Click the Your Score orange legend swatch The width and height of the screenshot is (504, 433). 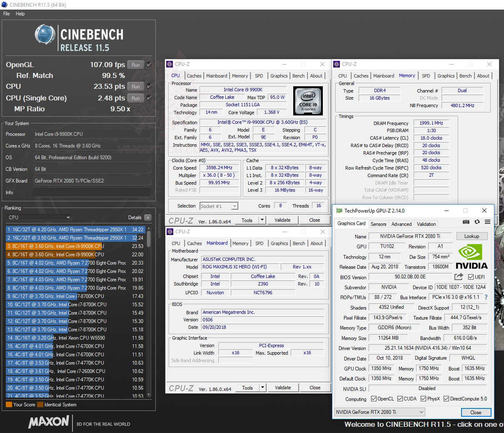click(9, 405)
